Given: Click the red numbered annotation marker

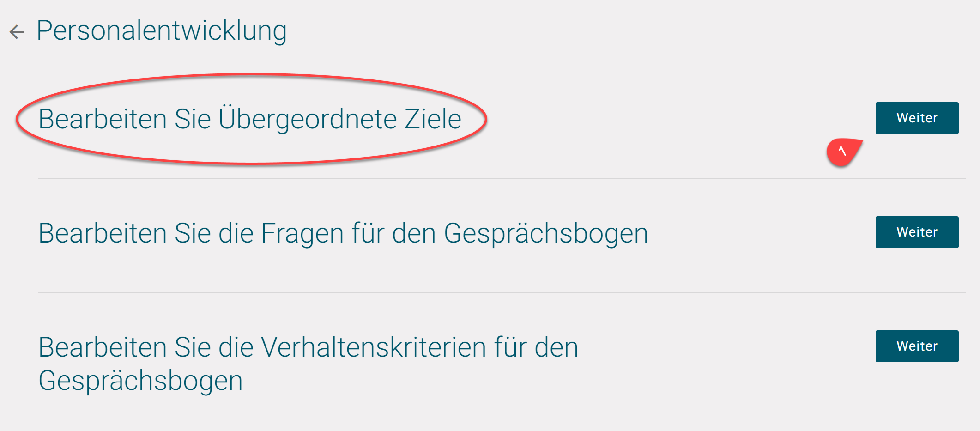Looking at the screenshot, I should pos(841,152).
